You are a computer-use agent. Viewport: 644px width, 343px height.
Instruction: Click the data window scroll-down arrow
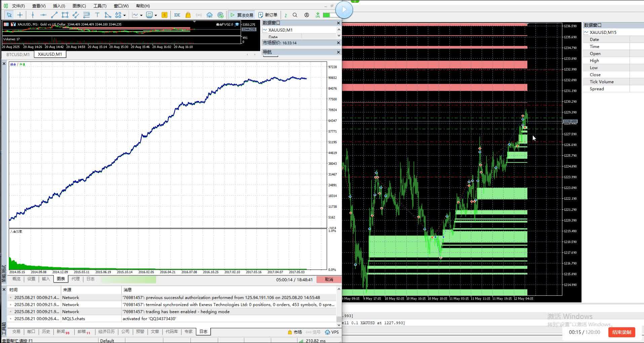pyautogui.click(x=339, y=35)
